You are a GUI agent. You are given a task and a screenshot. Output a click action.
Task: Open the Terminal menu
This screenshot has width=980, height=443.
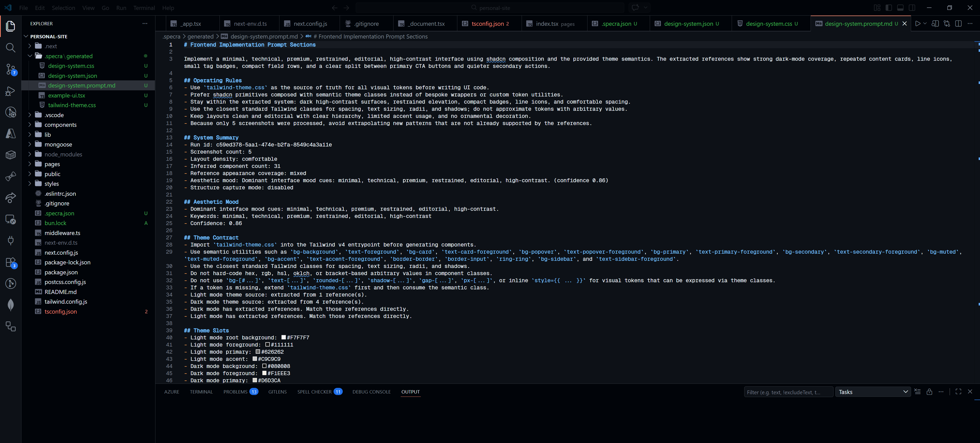(x=144, y=8)
